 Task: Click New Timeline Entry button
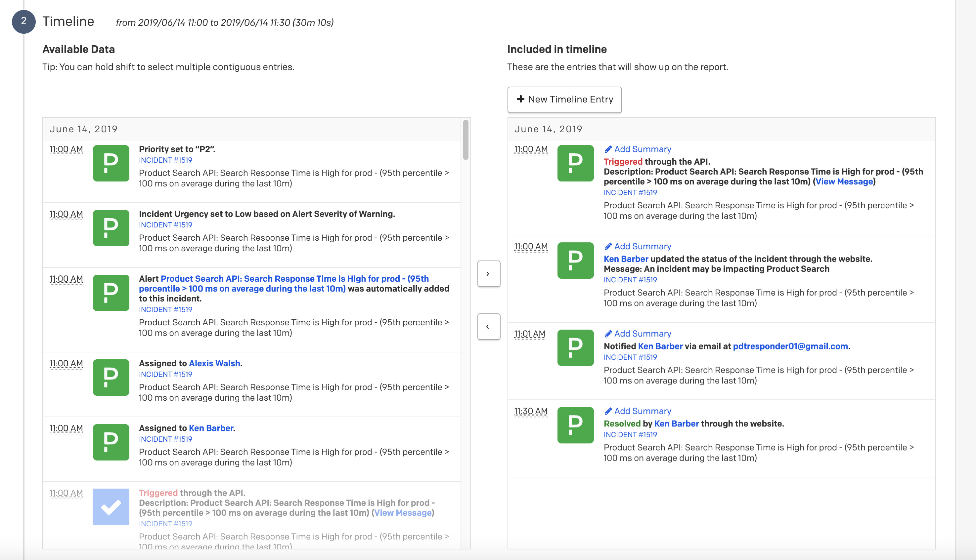click(564, 99)
